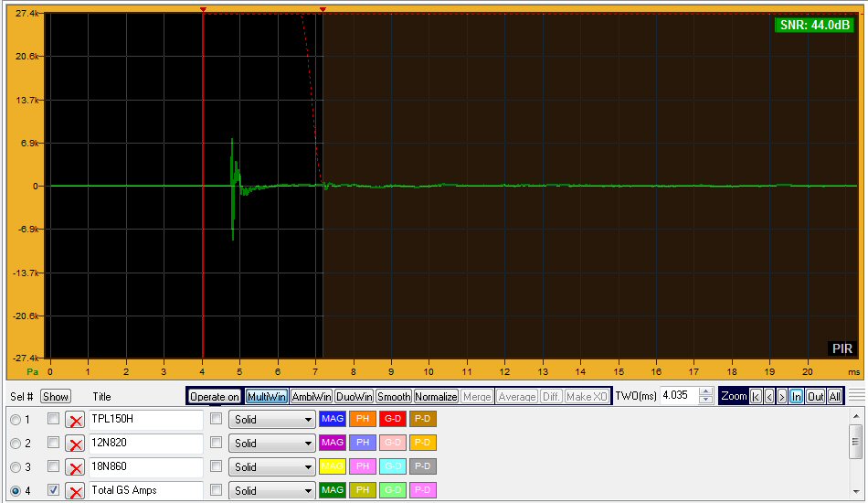This screenshot has height=503, width=868.
Task: Click cyan G-D swatch for 18N860
Action: (393, 466)
